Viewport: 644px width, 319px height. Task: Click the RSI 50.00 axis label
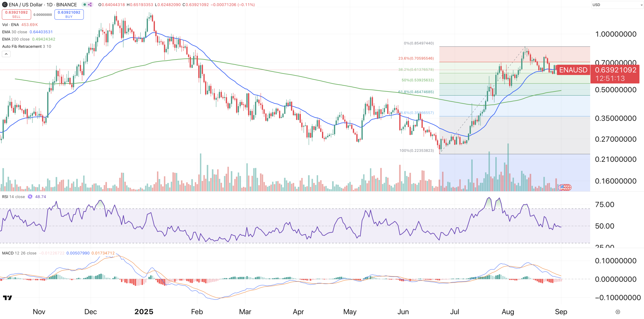point(605,226)
